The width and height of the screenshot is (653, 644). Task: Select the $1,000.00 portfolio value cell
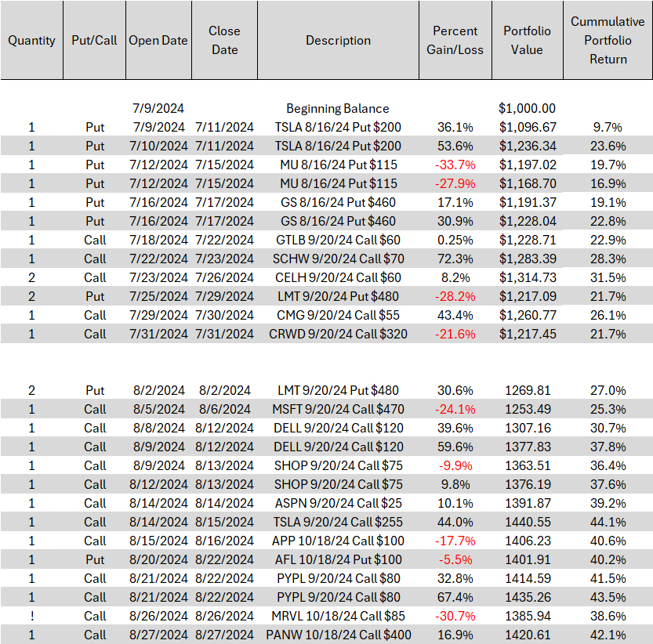click(x=528, y=109)
